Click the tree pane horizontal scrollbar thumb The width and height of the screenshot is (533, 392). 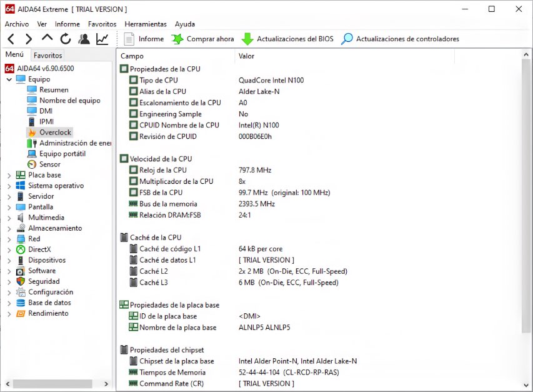tap(52, 384)
